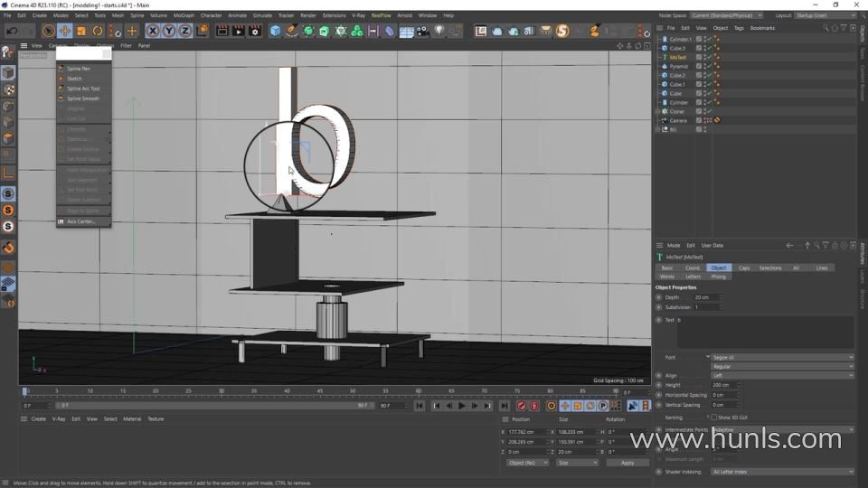This screenshot has width=868, height=488.
Task: Toggle the X-axis lock icon
Action: (153, 31)
